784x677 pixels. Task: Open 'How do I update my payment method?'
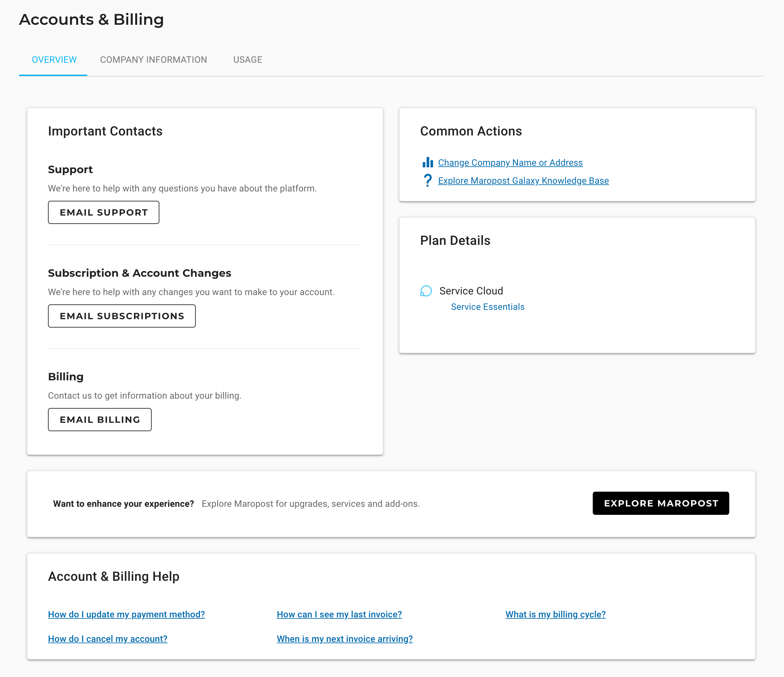[127, 614]
